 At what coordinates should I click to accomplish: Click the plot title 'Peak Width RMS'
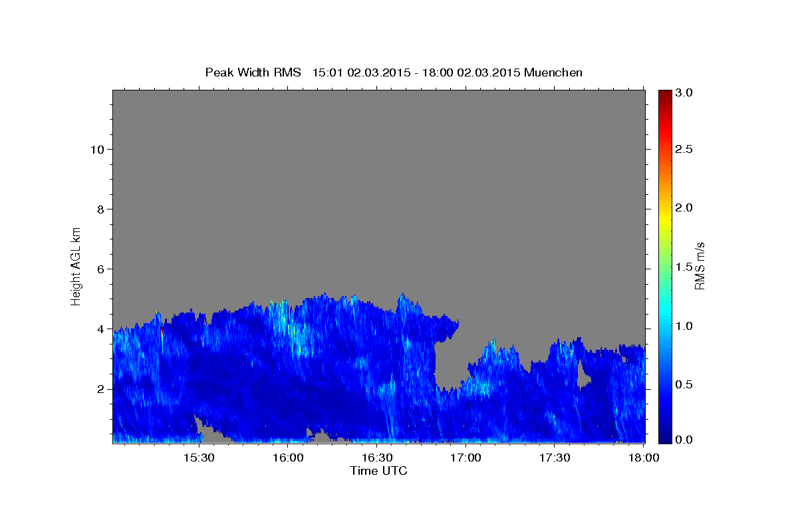click(x=253, y=72)
